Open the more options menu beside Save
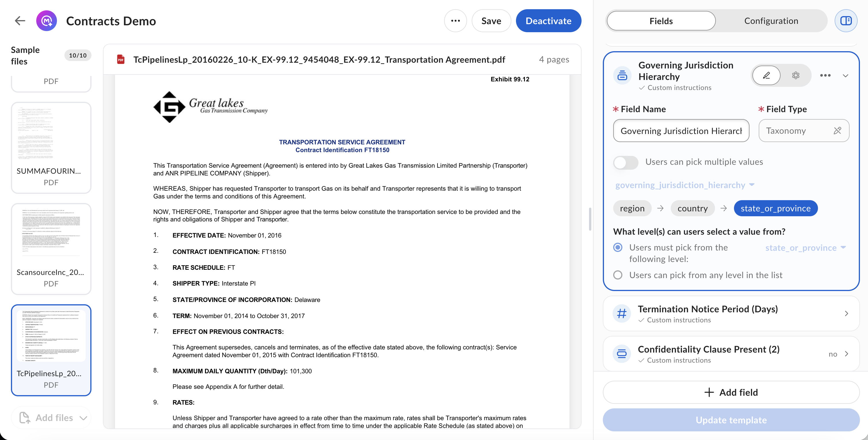This screenshot has height=440, width=868. pyautogui.click(x=455, y=21)
